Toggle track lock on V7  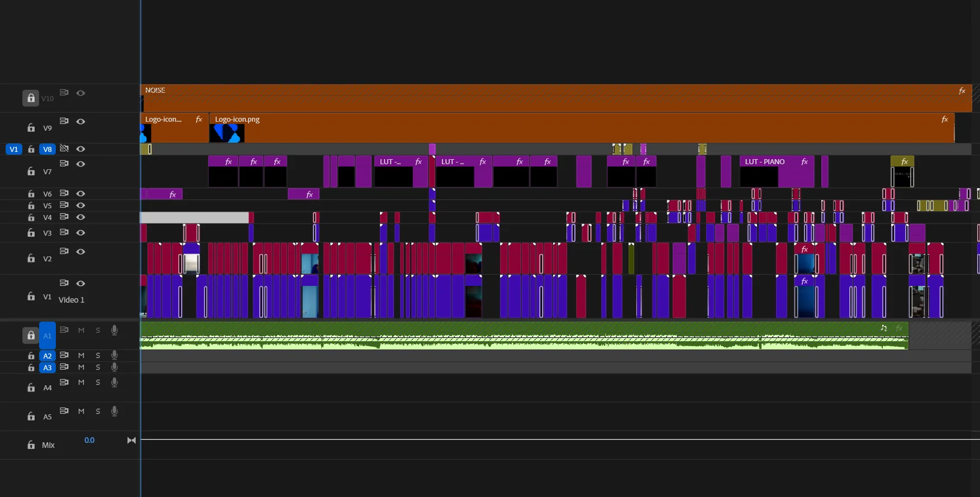(31, 171)
